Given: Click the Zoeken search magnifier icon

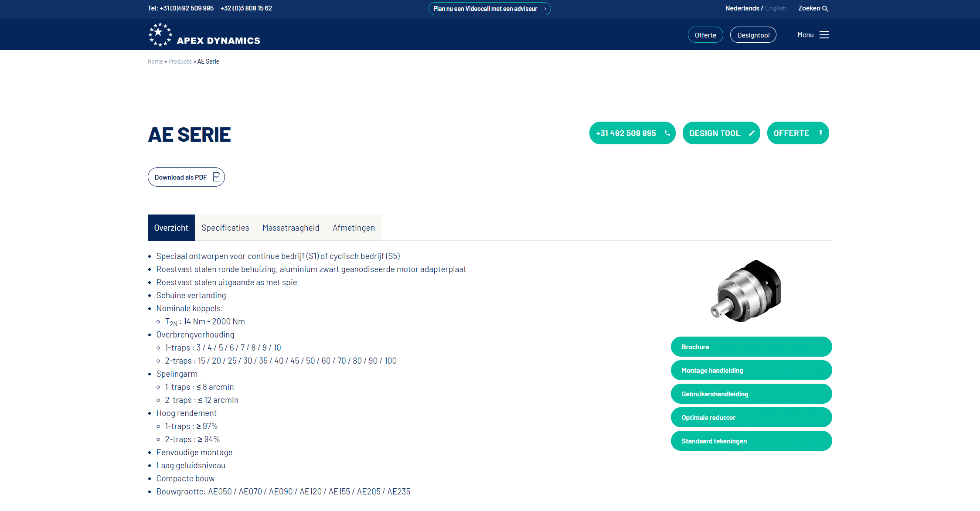Looking at the screenshot, I should [825, 9].
